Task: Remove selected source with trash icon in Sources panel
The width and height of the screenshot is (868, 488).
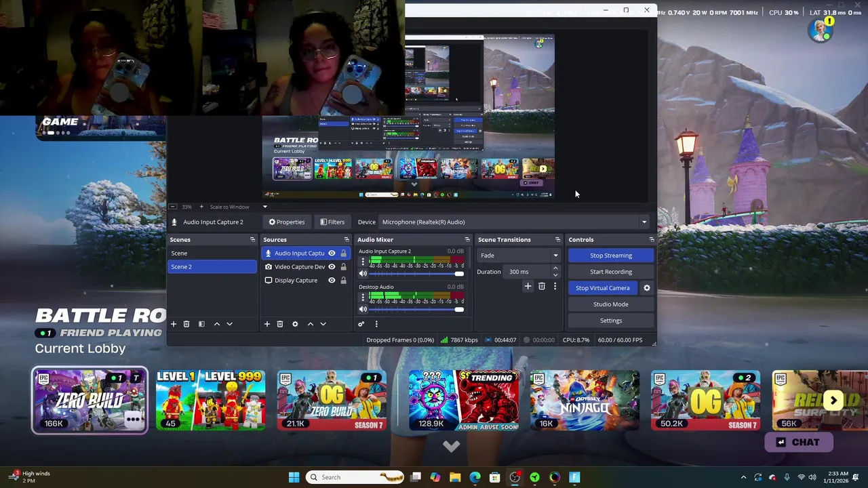Action: [280, 324]
